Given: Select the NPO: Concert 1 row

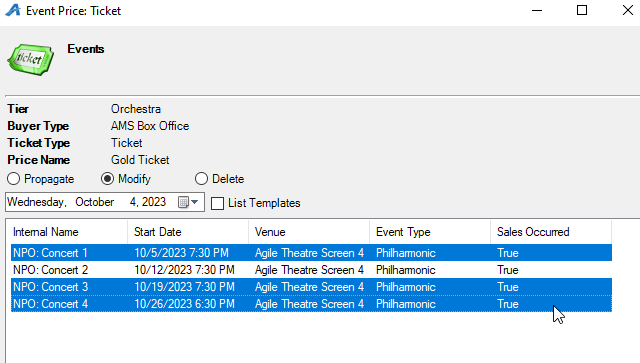Looking at the screenshot, I should pos(311,253).
